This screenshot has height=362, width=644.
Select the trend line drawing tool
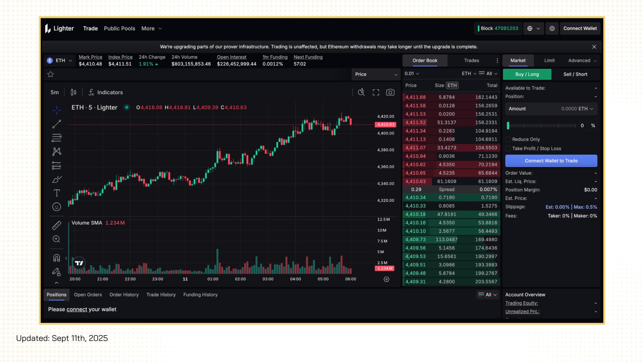57,124
